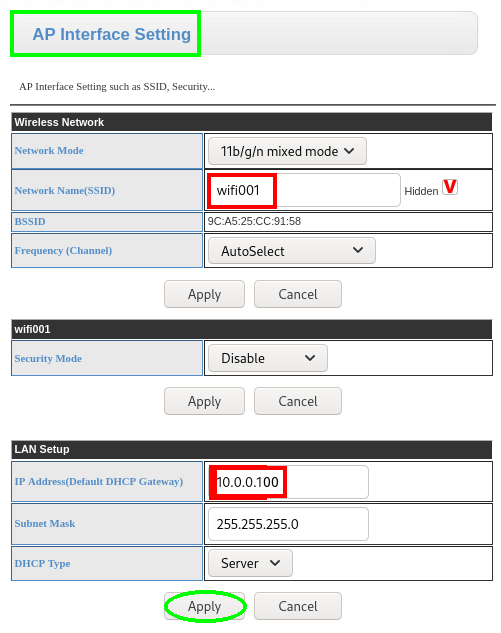Cancel the Security Mode changes
The height and width of the screenshot is (633, 501).
coord(298,401)
